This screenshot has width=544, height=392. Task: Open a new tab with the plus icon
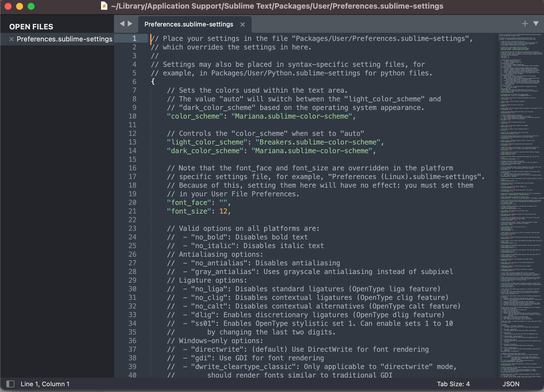(525, 23)
